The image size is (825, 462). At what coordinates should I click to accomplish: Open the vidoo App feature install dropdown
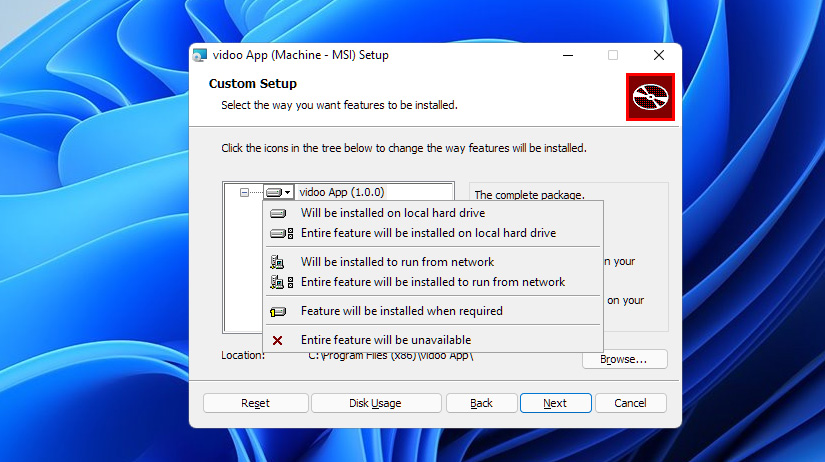point(278,192)
